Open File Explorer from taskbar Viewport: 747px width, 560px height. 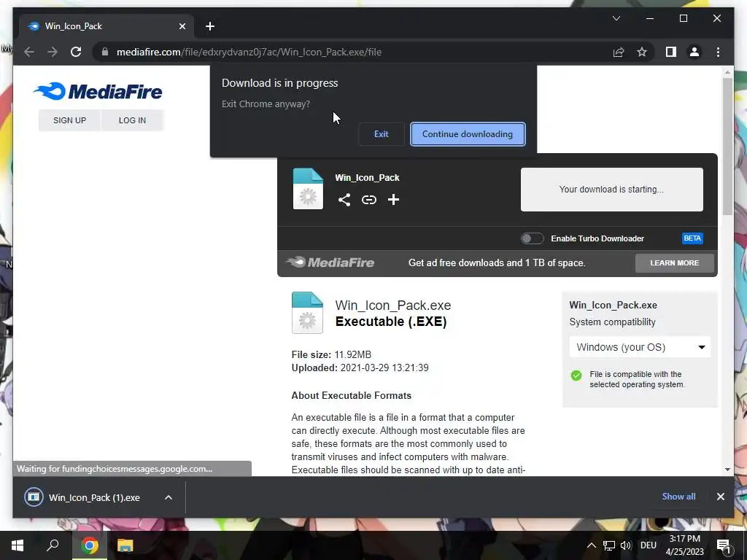(x=125, y=545)
